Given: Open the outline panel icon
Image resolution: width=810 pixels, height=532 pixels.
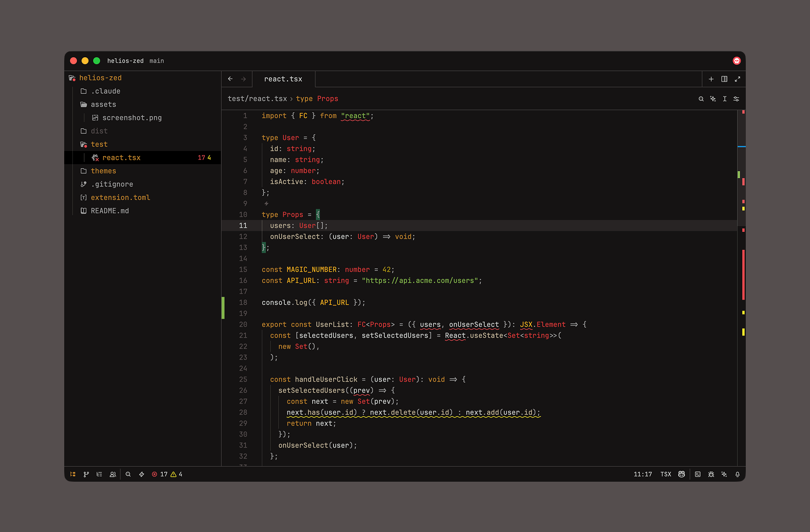Looking at the screenshot, I should [100, 474].
